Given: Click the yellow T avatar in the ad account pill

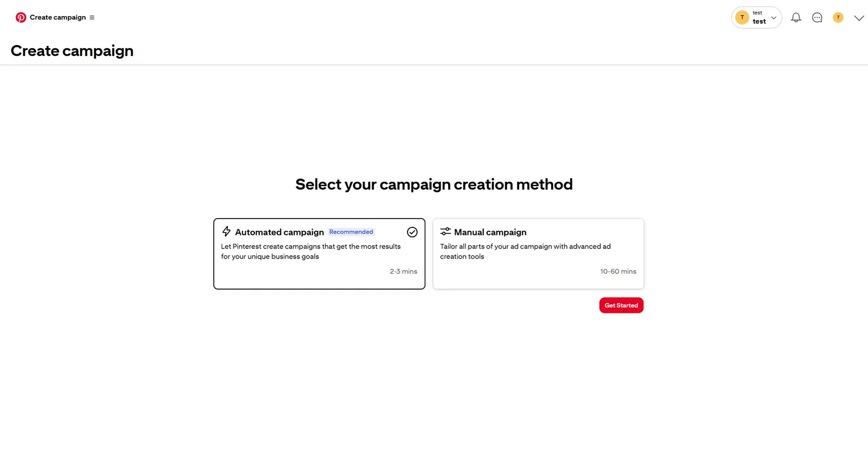Looking at the screenshot, I should click(742, 17).
